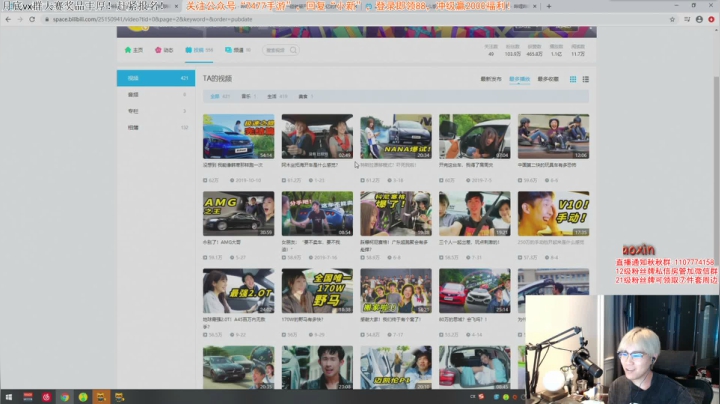
Task: Click the 关注数 49 stat
Action: click(x=491, y=50)
